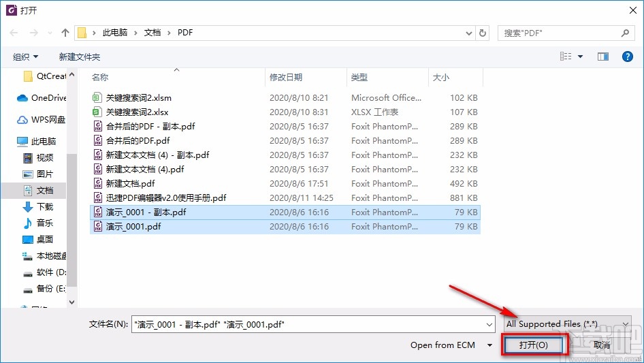Screen dimensions: 644x363
Task: Select file 合并后的PDF.pdf
Action: click(285, 140)
